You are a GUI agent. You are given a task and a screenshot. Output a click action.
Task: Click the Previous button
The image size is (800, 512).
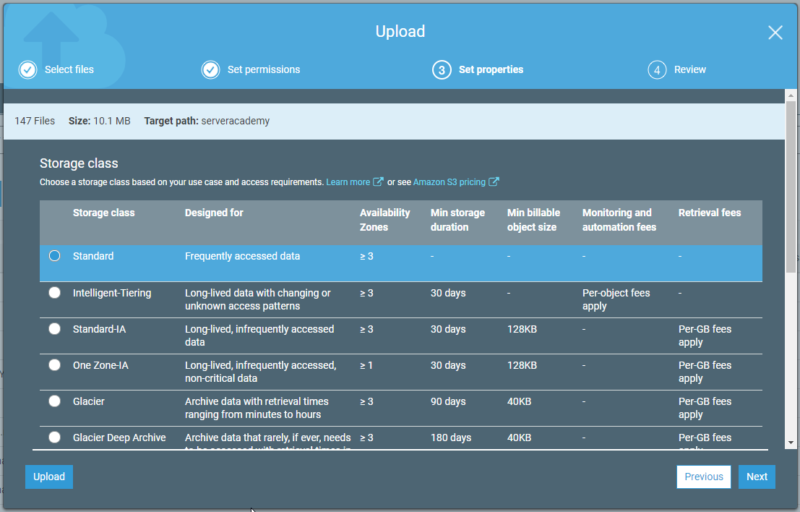(x=703, y=477)
